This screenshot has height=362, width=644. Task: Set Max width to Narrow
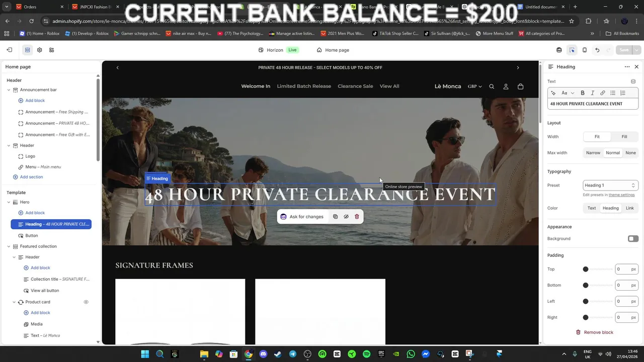tap(593, 153)
